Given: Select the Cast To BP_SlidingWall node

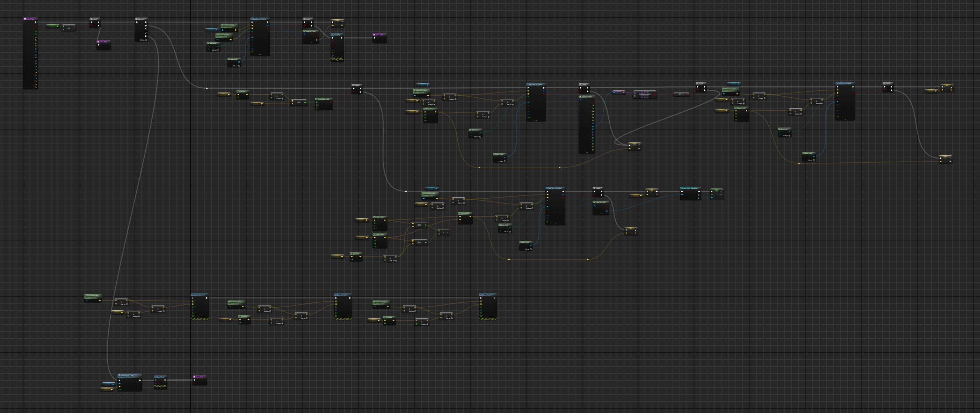Looking at the screenshot, I should [690, 193].
